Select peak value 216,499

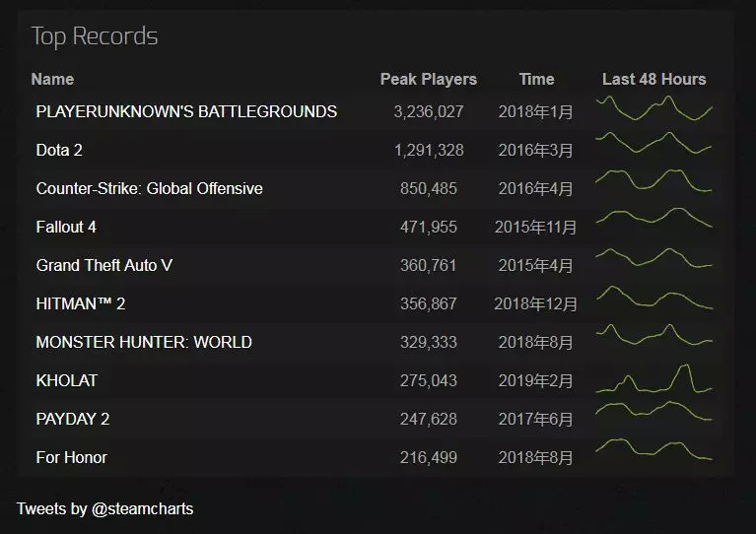[x=429, y=457]
